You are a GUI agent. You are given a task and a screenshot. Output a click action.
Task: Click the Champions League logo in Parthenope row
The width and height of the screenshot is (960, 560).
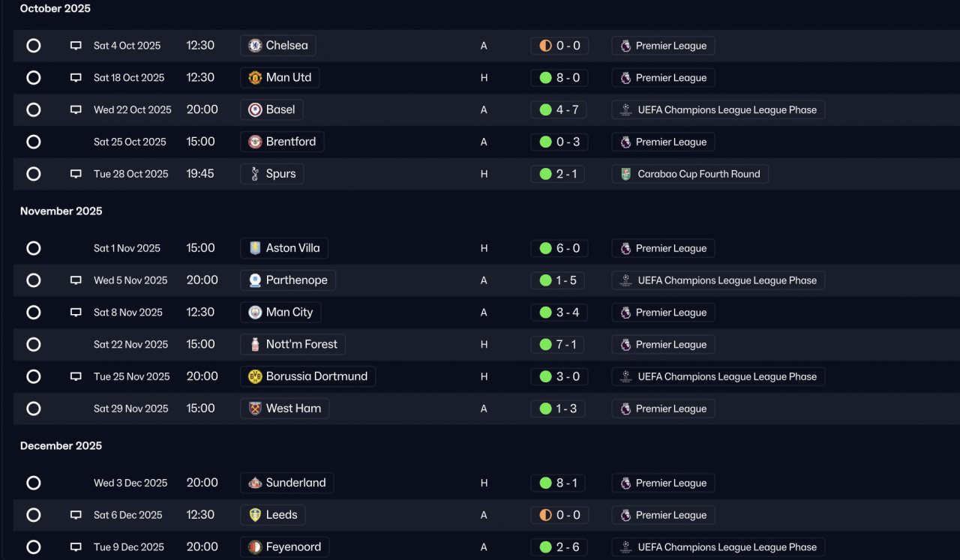(625, 280)
